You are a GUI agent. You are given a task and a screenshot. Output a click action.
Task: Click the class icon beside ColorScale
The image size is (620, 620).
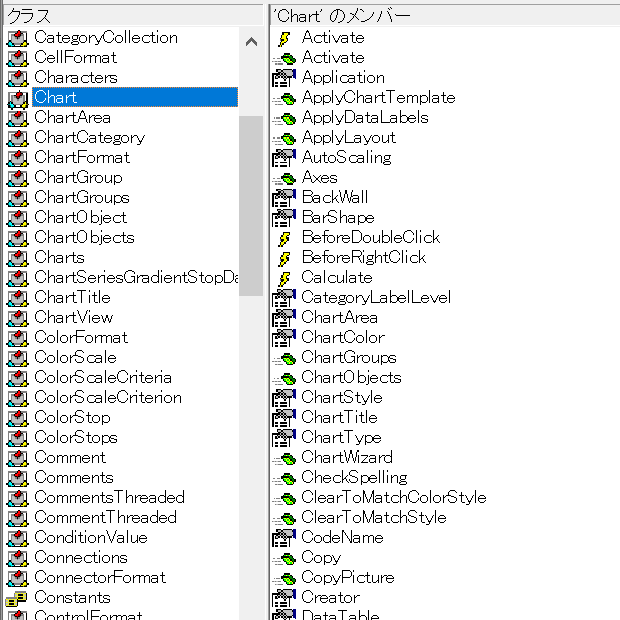17,358
